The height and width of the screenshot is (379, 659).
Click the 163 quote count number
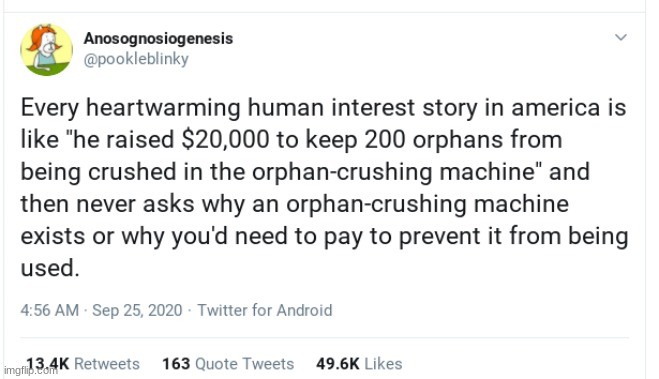[177, 363]
